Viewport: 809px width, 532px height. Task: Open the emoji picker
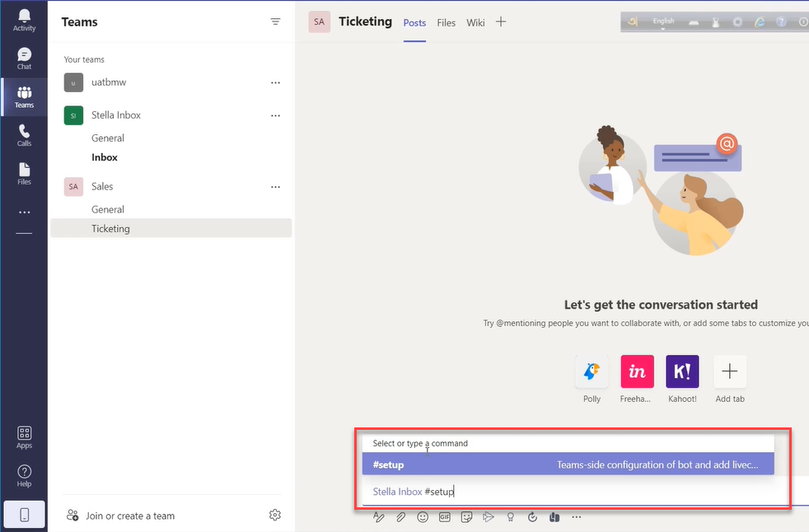click(x=423, y=517)
